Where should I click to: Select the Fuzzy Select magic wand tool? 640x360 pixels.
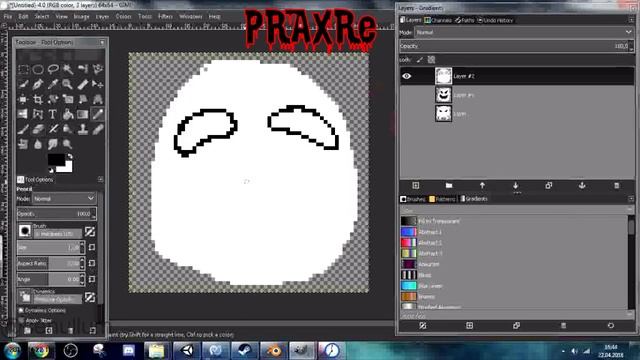click(x=68, y=69)
